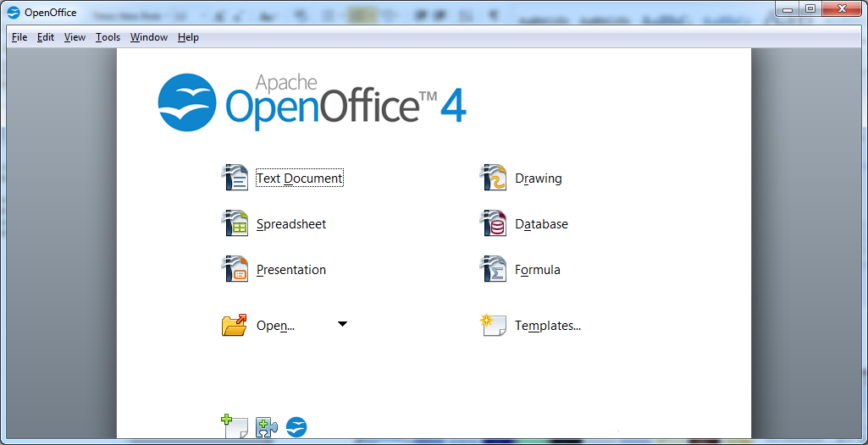Open the Window menu
This screenshot has height=445, width=868.
click(x=149, y=37)
